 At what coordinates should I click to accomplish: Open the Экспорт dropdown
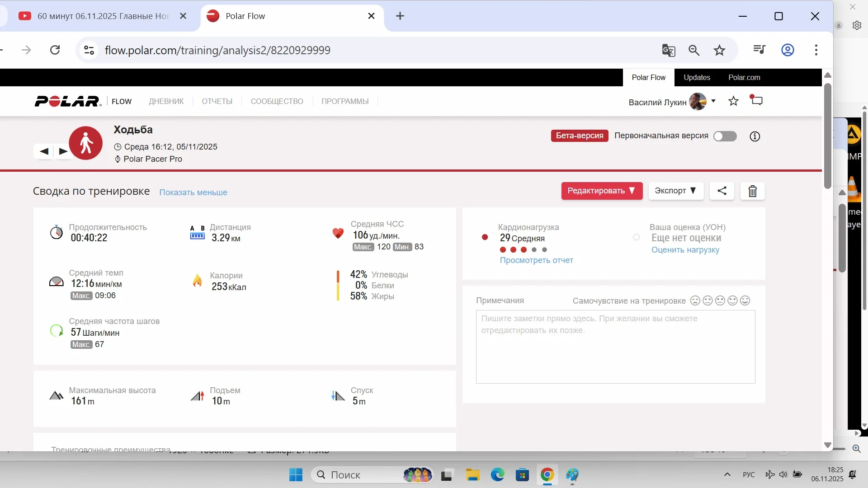click(x=675, y=191)
